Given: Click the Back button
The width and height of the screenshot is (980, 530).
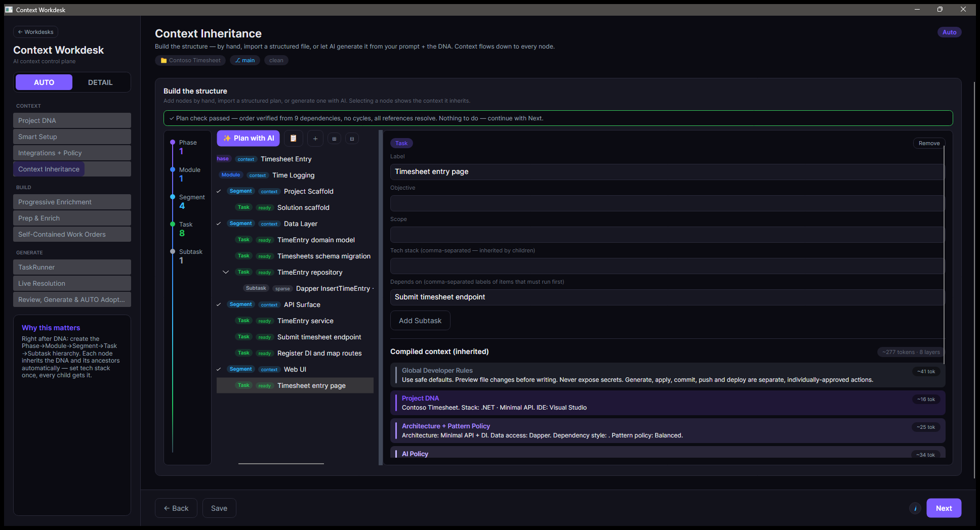Looking at the screenshot, I should click(x=176, y=508).
